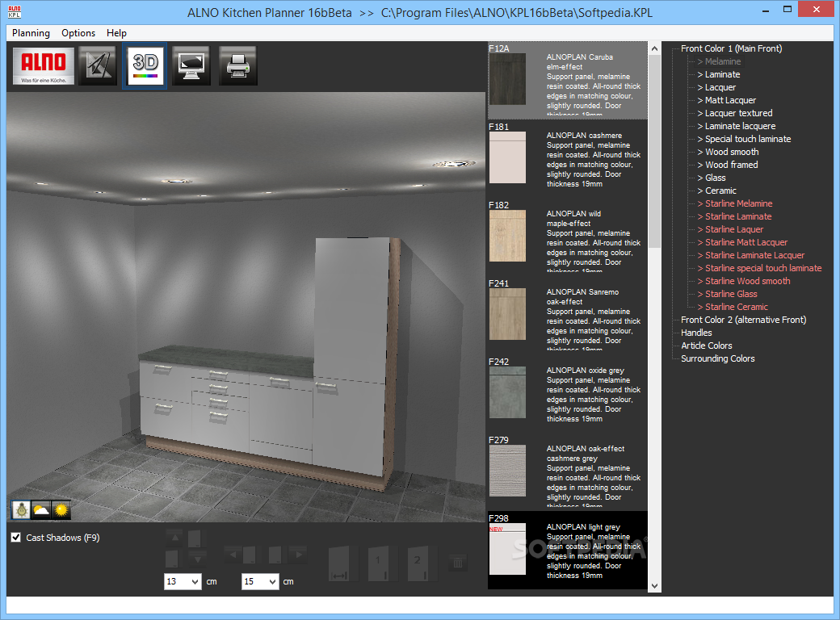
Task: Click the dimmed trash delete icon
Action: tap(458, 563)
